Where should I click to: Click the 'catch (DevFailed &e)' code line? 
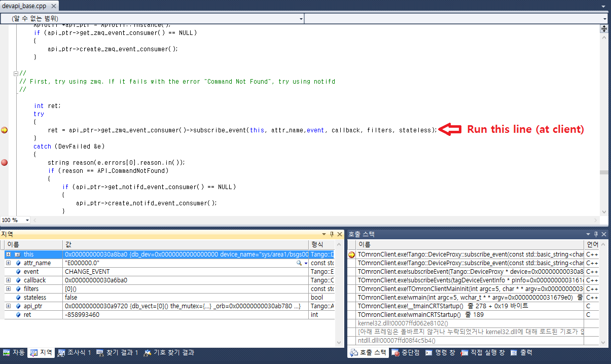[69, 147]
